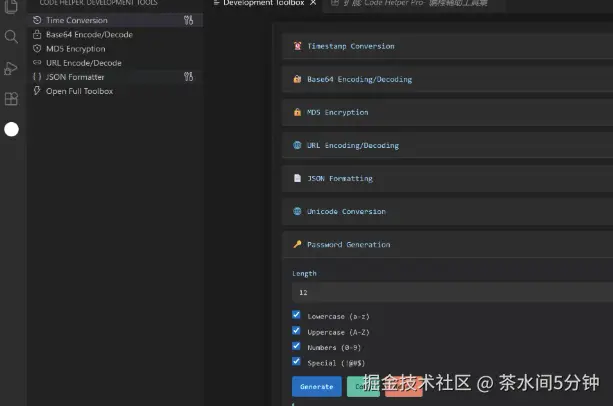Select URL Encode/Decode in the sidebar
Viewport: 613px width, 406px height.
click(x=115, y=63)
